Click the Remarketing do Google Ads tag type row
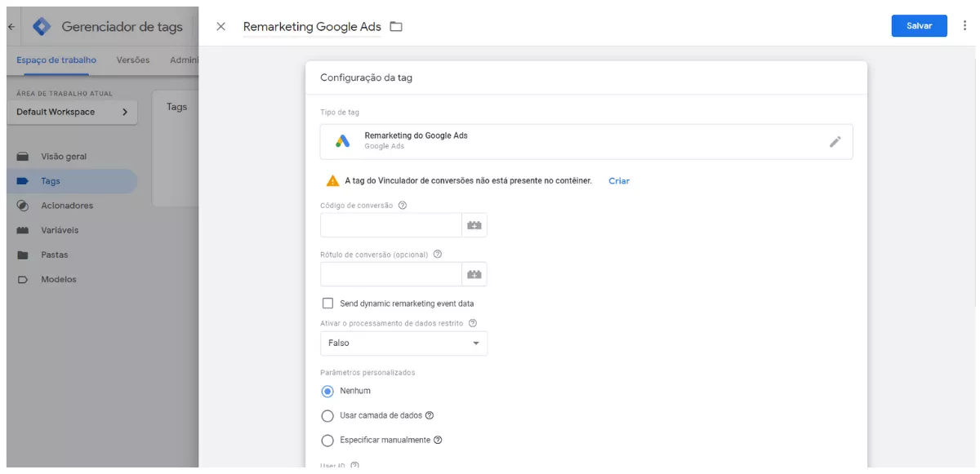The width and height of the screenshot is (980, 474). tap(586, 141)
